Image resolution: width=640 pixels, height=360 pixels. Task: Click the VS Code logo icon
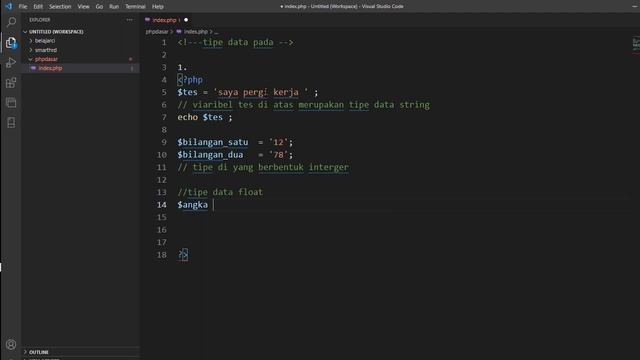[x=8, y=6]
